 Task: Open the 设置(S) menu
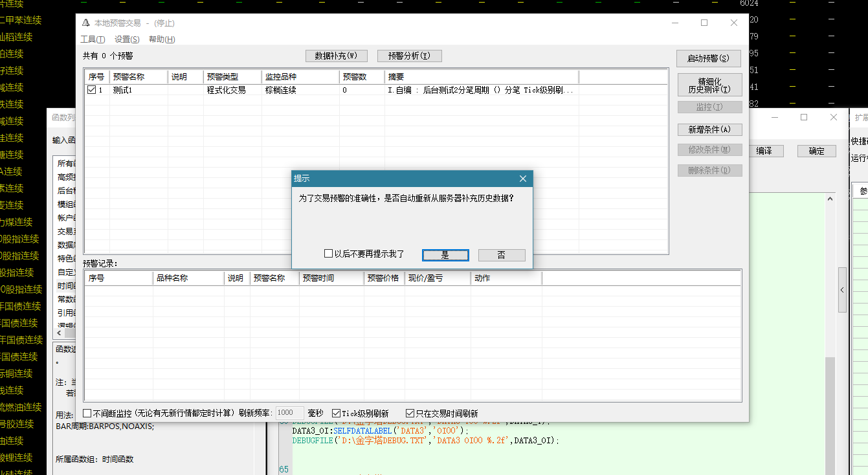[127, 39]
